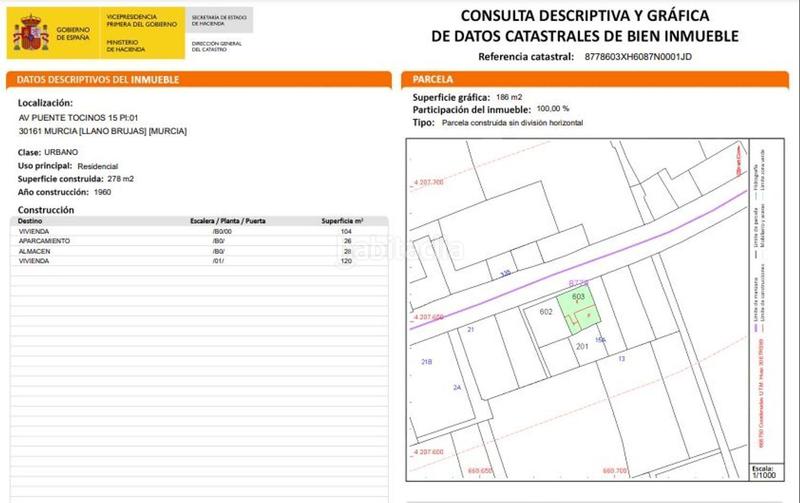
Task: Click surface value '26'
Action: [347, 241]
